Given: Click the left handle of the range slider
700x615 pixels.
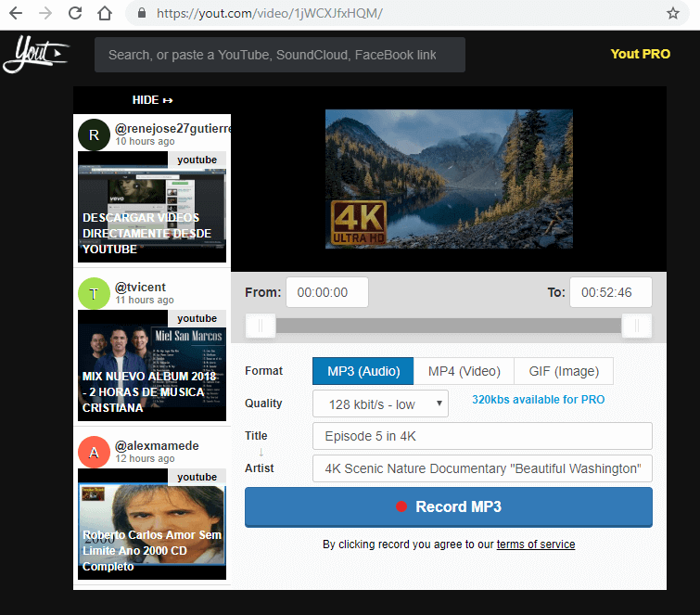Looking at the screenshot, I should (x=261, y=326).
